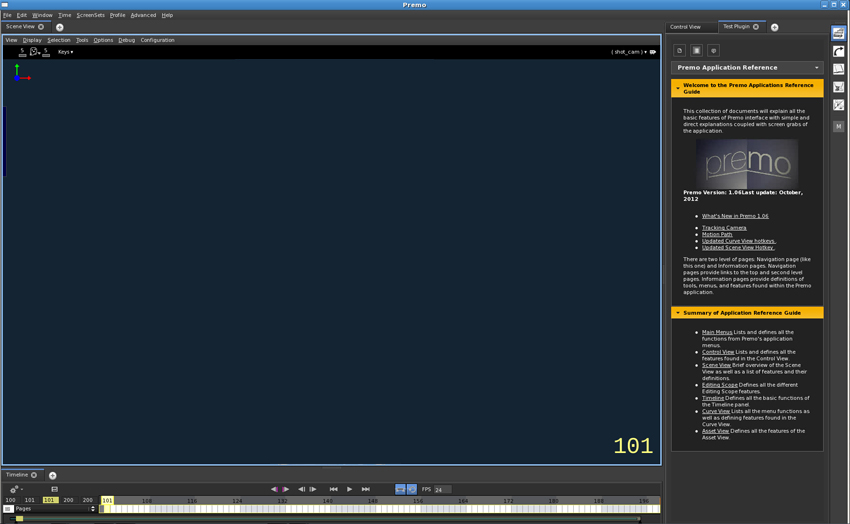850x524 pixels.
Task: Toggle the first blue playback mode button
Action: 400,489
